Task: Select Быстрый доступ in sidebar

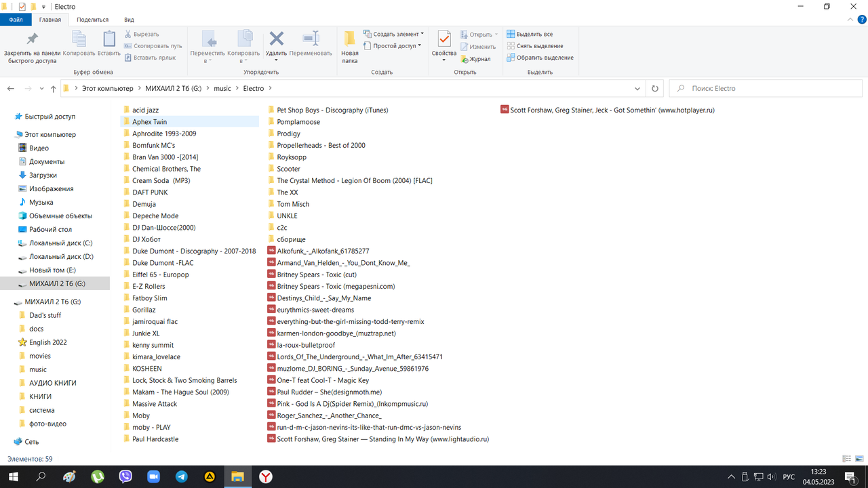Action: click(x=50, y=117)
